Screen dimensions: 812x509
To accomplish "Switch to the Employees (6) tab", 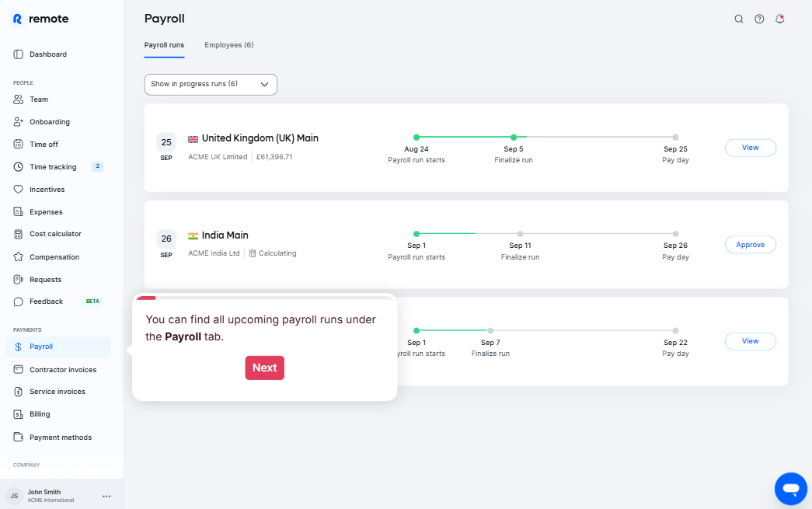I will (228, 45).
